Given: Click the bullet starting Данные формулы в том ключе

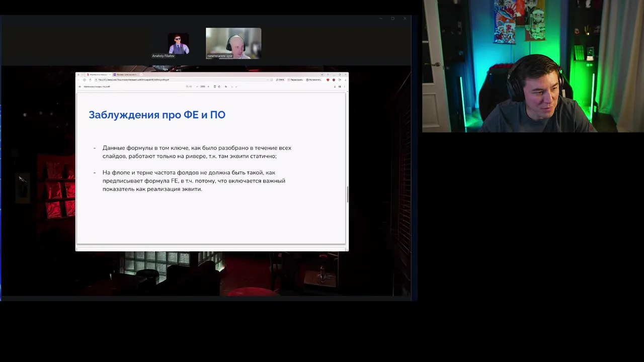Looking at the screenshot, I should pos(197,152).
